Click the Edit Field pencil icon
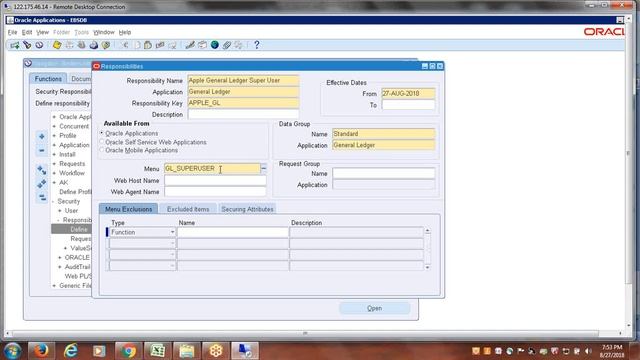 coord(190,45)
